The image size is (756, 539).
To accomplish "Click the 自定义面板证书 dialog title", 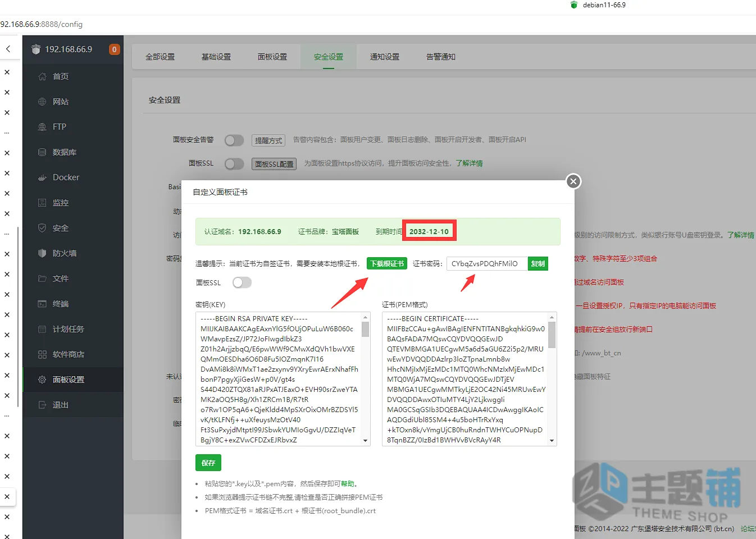I will tap(220, 192).
